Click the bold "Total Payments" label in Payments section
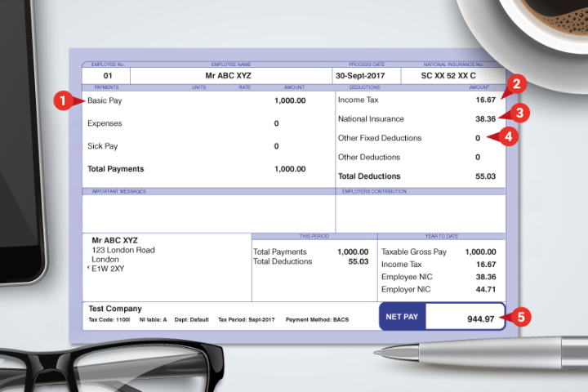Image resolution: width=588 pixels, height=392 pixels. (115, 169)
